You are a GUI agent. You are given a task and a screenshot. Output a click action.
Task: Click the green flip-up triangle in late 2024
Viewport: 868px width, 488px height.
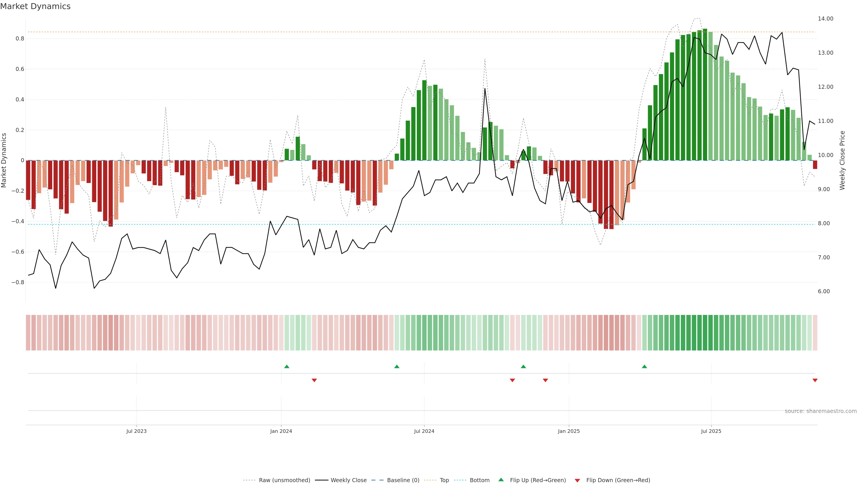523,366
